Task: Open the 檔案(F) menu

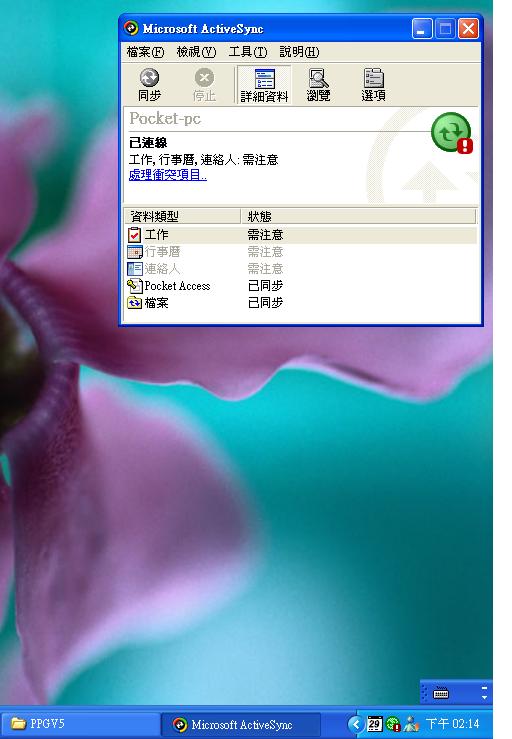Action: [x=145, y=52]
